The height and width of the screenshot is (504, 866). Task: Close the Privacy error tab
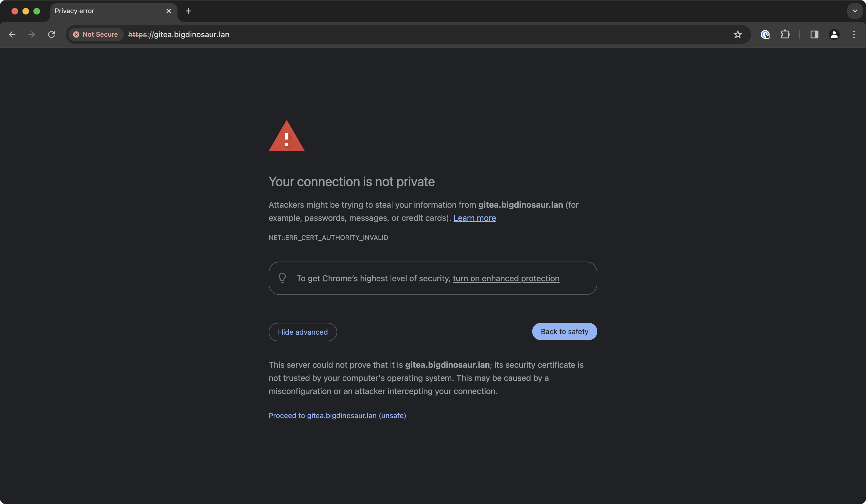169,11
